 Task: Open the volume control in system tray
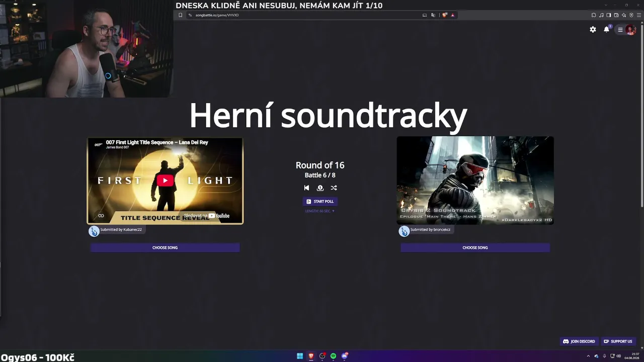[x=618, y=356]
